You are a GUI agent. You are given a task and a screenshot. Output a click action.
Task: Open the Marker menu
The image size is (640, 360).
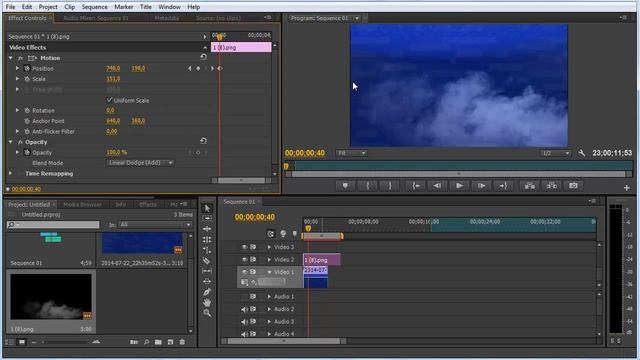(x=124, y=7)
